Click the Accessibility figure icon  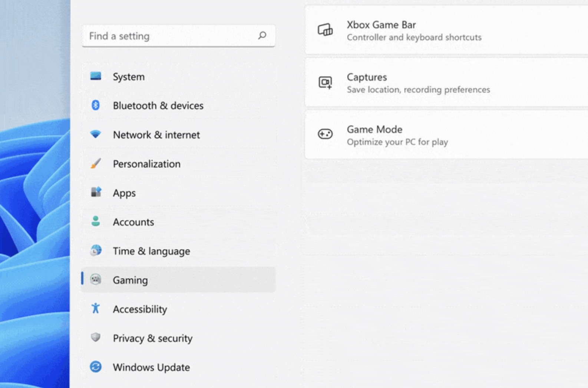96,308
